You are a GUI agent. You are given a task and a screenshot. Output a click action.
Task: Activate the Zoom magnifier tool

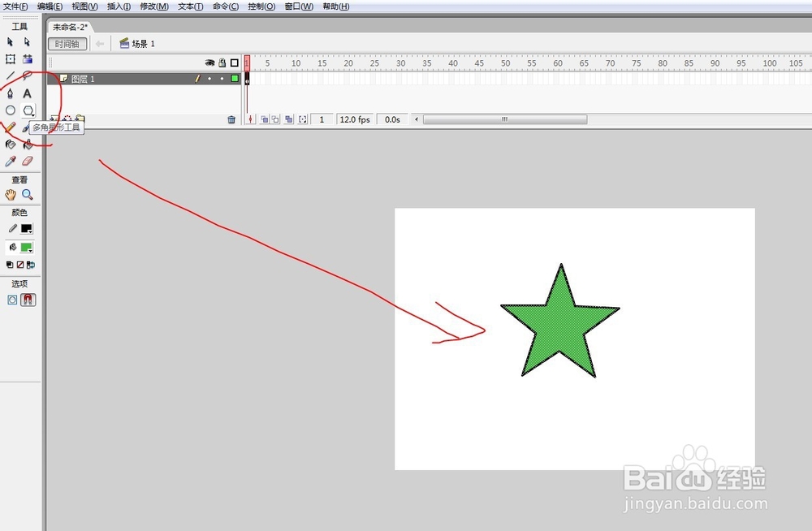28,195
